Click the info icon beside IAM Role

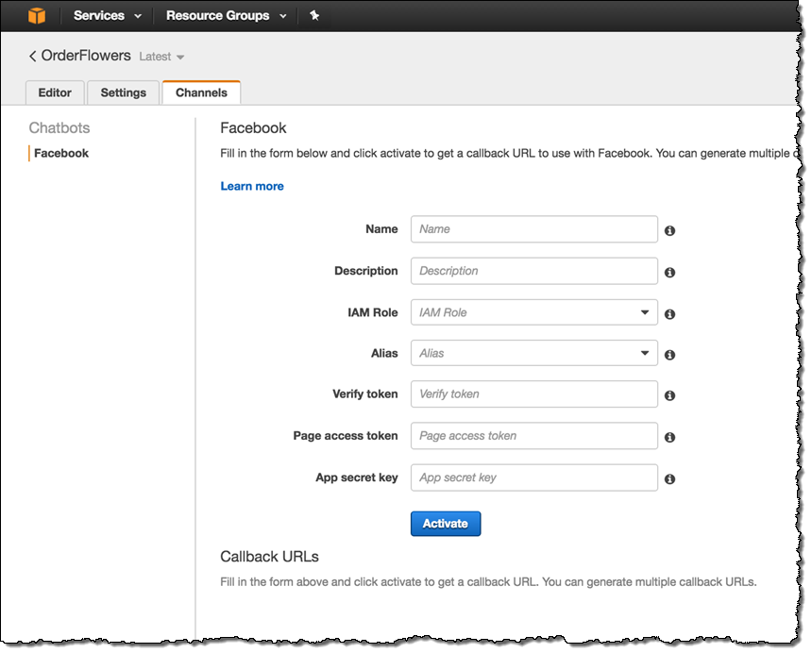[669, 313]
